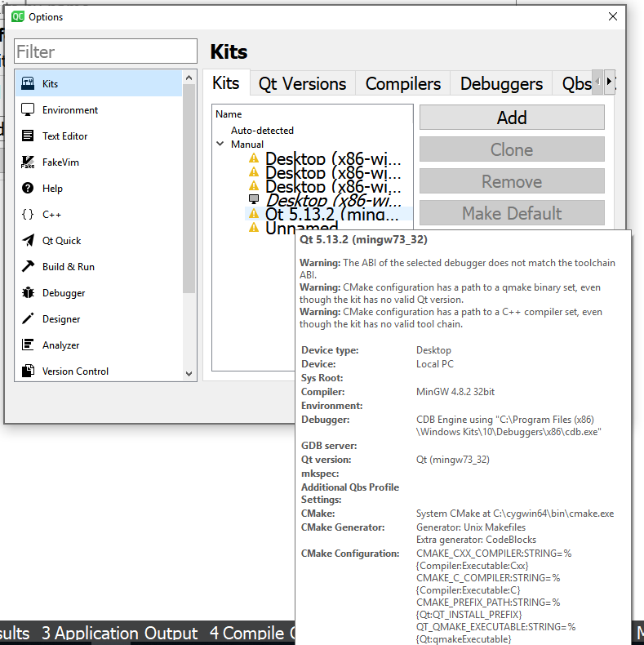
Task: Select Auto-detected group in kits tree
Action: click(x=262, y=131)
